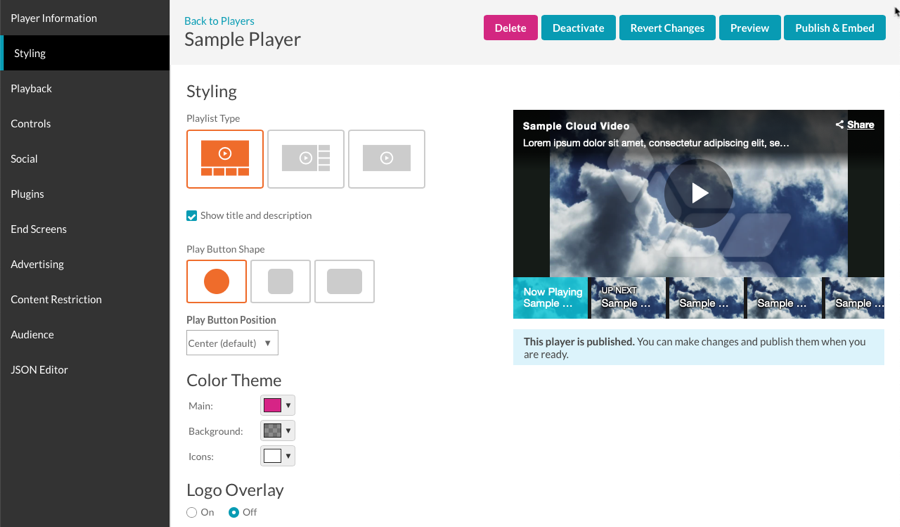Click the Revert Changes button
The image size is (900, 527).
click(x=667, y=28)
